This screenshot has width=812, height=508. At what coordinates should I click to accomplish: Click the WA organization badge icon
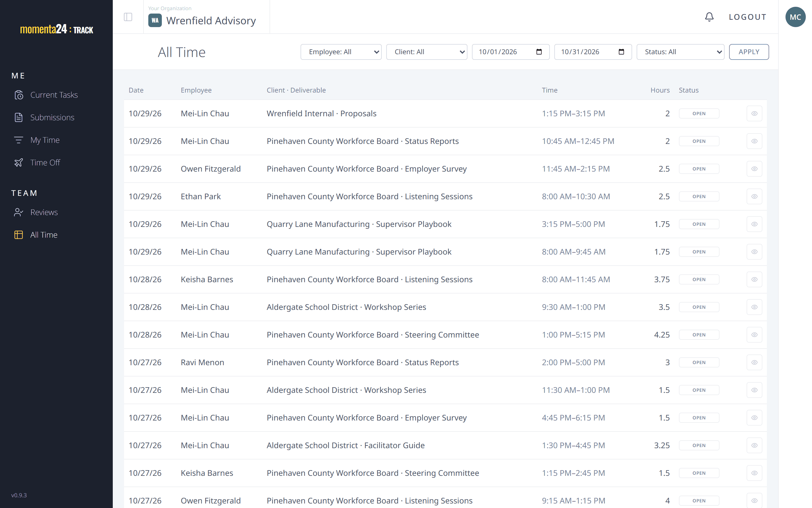(155, 21)
